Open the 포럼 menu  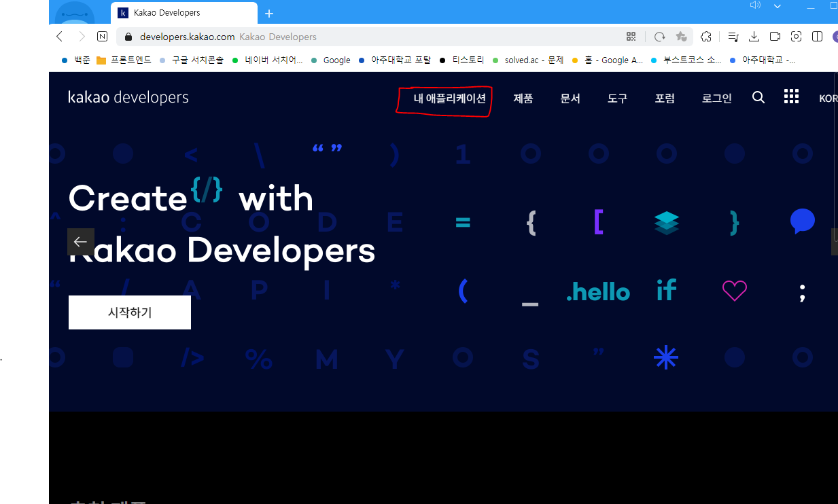coord(665,98)
